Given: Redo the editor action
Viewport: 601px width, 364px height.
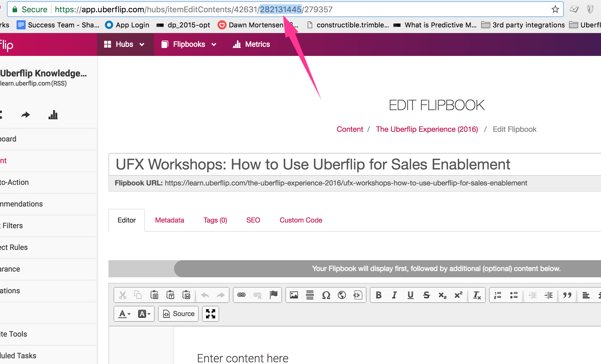Looking at the screenshot, I should [221, 295].
